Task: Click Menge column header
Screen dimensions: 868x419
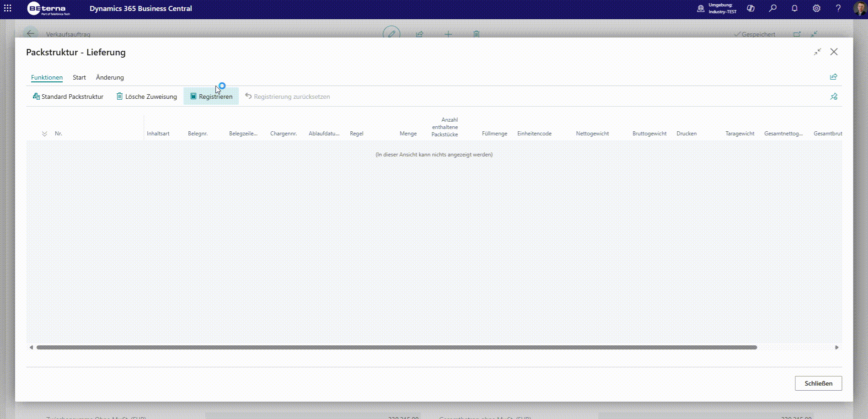Action: pyautogui.click(x=408, y=134)
